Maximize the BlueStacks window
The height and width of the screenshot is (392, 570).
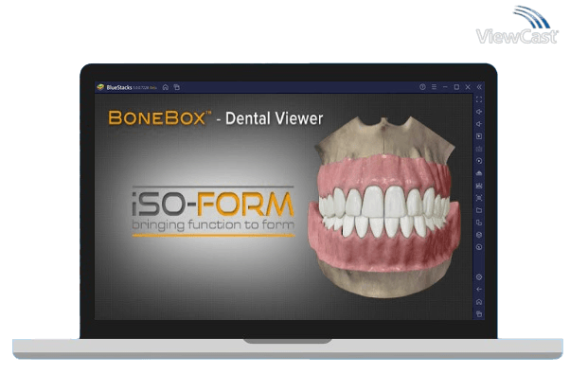(456, 87)
